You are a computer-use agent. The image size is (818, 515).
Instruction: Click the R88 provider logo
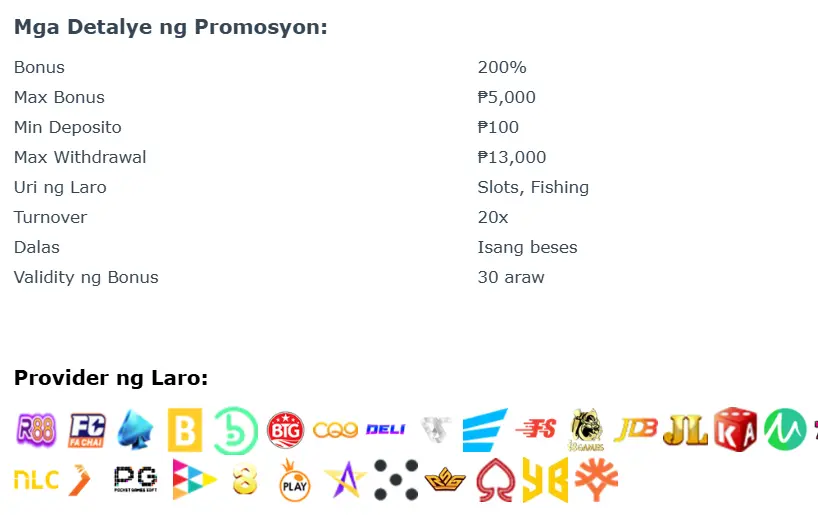(36, 430)
